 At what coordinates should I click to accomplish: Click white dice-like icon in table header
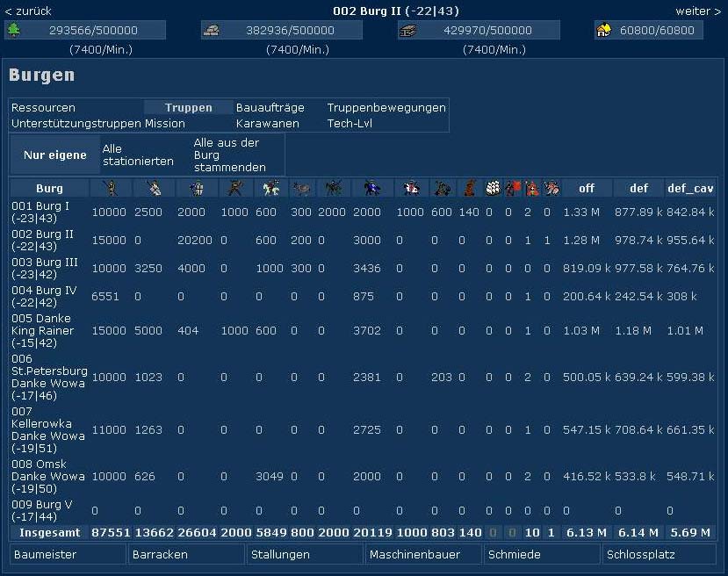click(x=494, y=188)
